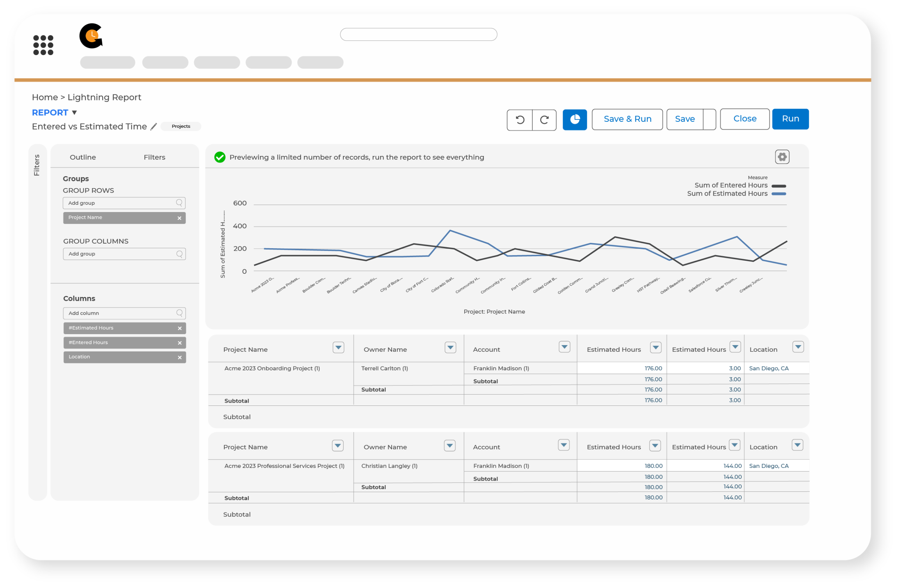Close the report builder

pyautogui.click(x=744, y=119)
